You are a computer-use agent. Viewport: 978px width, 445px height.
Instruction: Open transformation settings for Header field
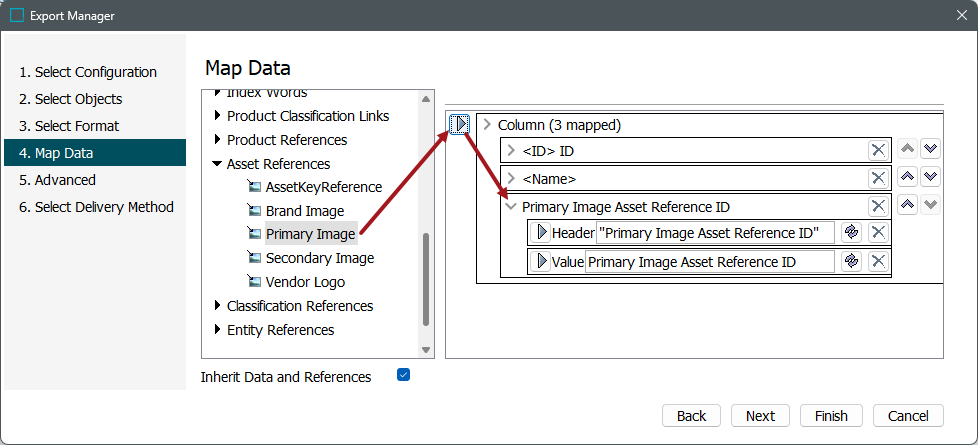coord(851,233)
